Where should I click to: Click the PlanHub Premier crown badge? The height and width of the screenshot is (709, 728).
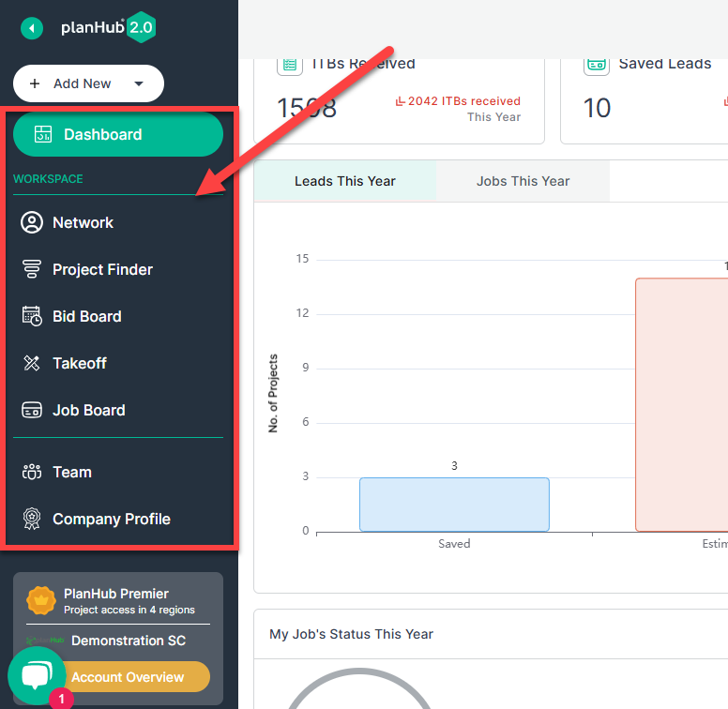tap(41, 600)
